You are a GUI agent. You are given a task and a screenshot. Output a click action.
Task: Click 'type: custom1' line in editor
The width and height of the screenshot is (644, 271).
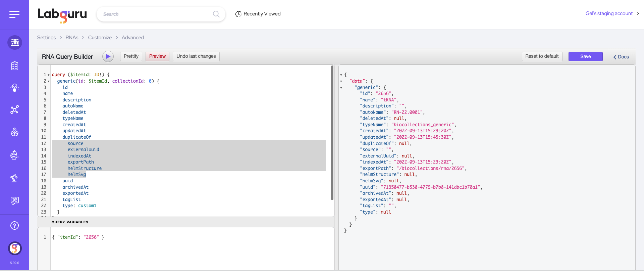click(x=79, y=206)
